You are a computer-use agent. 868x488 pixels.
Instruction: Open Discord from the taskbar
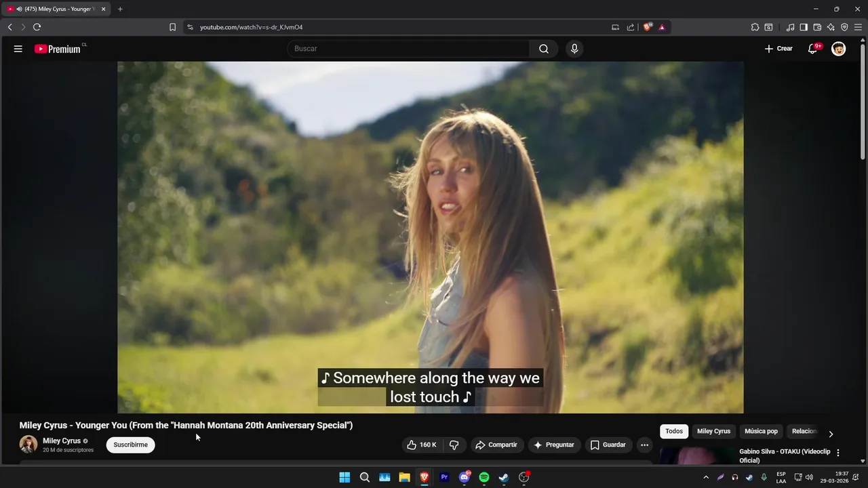click(465, 477)
